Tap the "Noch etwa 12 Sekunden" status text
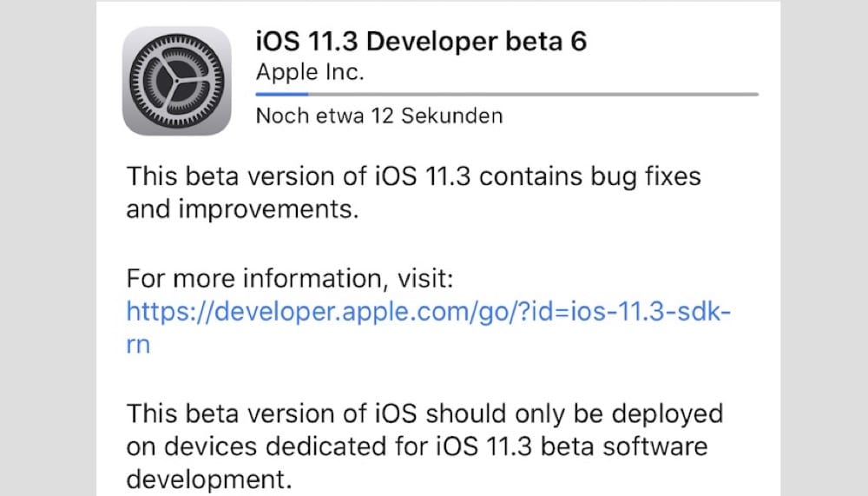 pos(379,116)
